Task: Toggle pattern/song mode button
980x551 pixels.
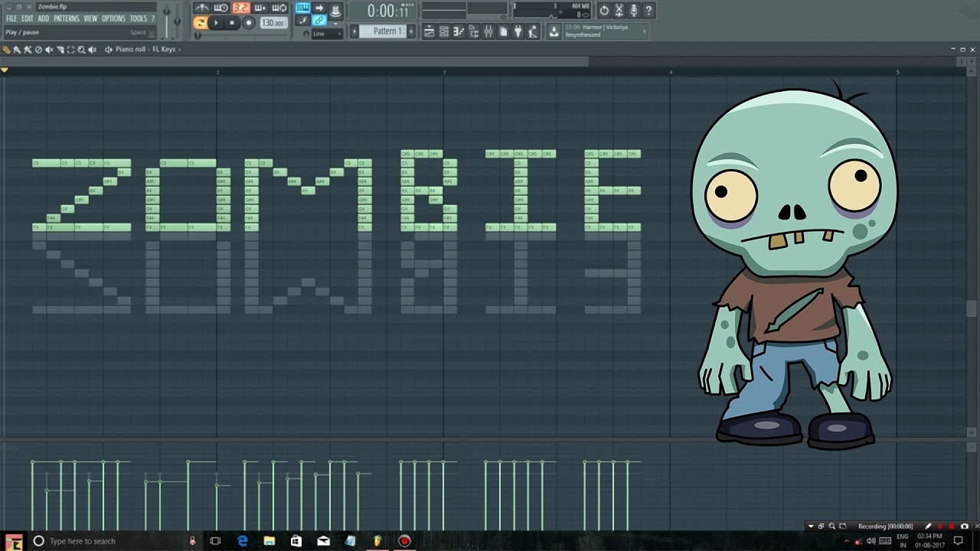Action: 200,23
